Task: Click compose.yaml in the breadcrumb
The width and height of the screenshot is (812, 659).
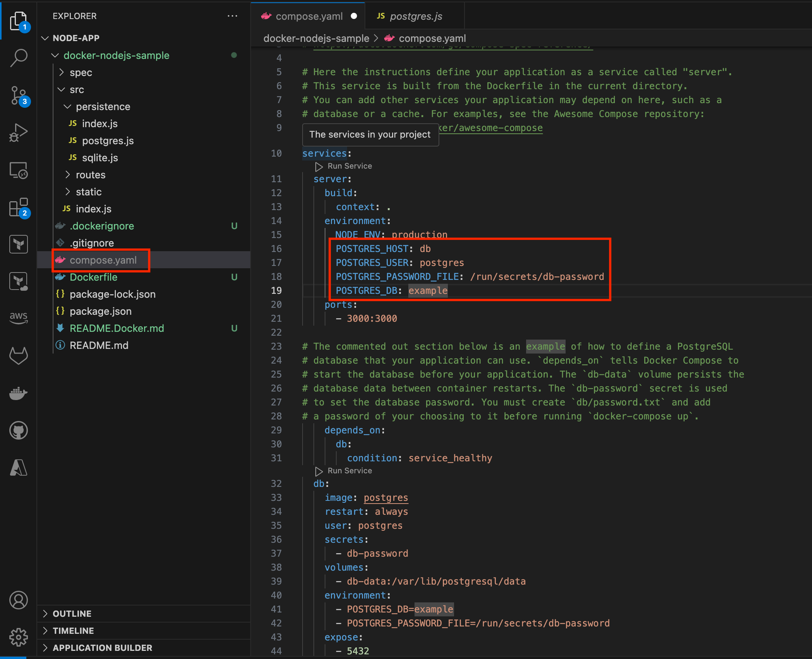Action: click(x=432, y=38)
